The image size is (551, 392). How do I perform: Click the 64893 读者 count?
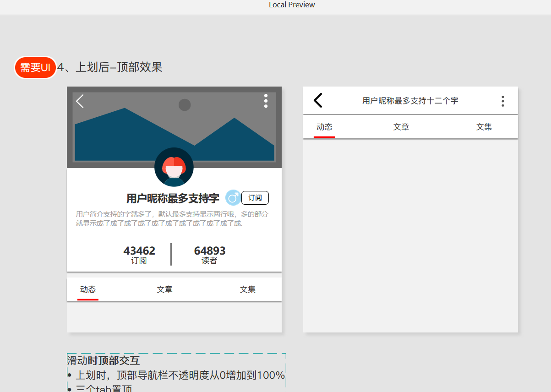click(210, 255)
